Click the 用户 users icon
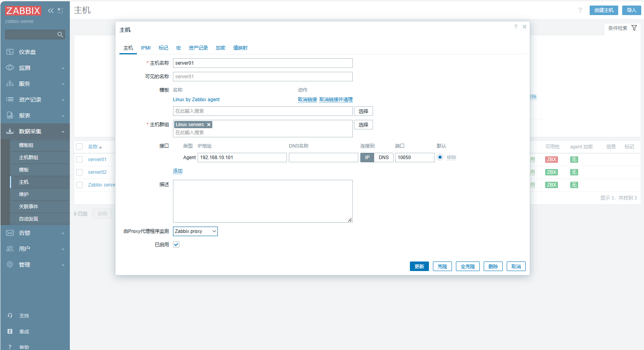Screen dimensions: 644x350 (10, 249)
